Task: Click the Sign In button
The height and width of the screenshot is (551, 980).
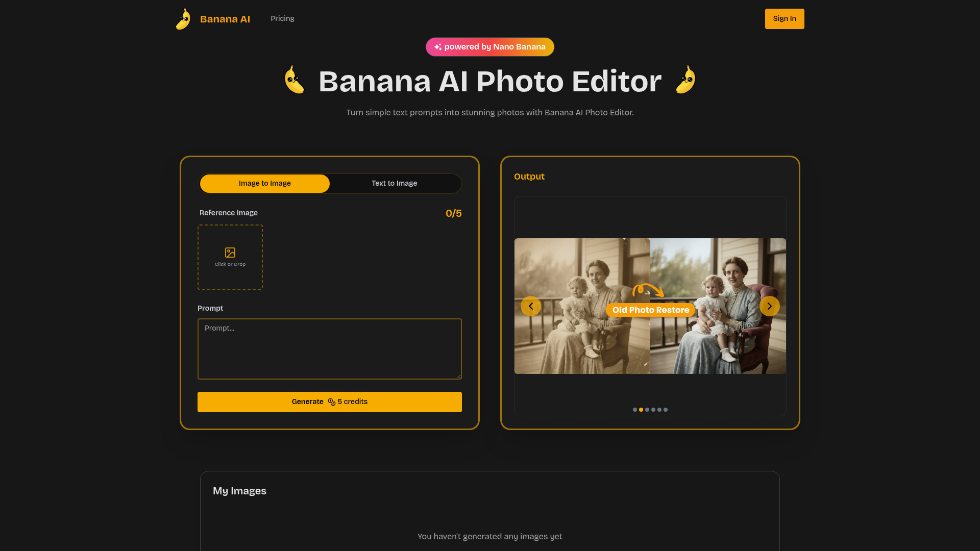Action: click(785, 18)
